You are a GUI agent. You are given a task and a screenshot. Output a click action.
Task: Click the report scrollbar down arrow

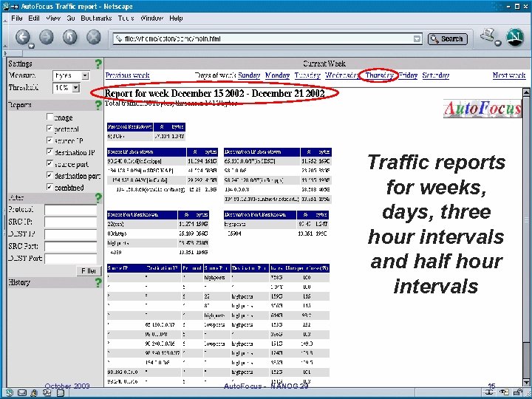click(526, 382)
